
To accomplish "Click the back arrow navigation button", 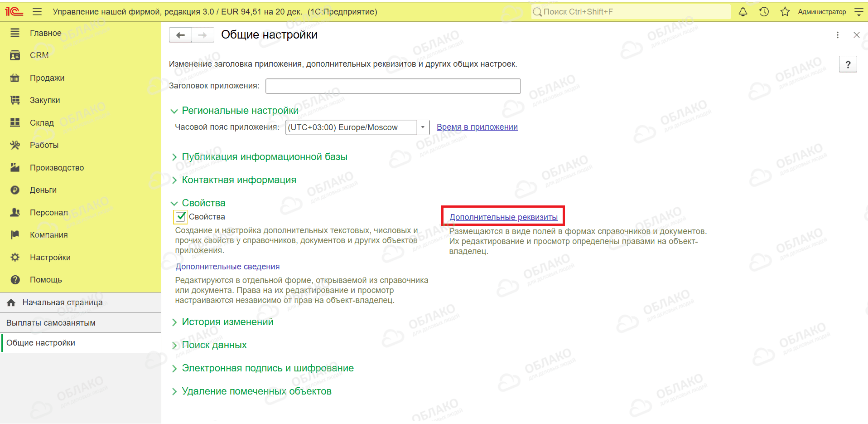I will point(180,35).
